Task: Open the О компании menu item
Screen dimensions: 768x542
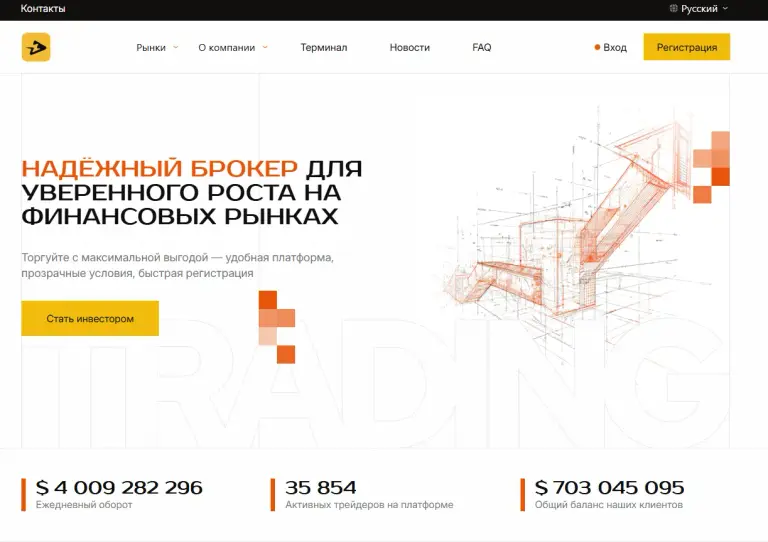Action: coord(227,47)
